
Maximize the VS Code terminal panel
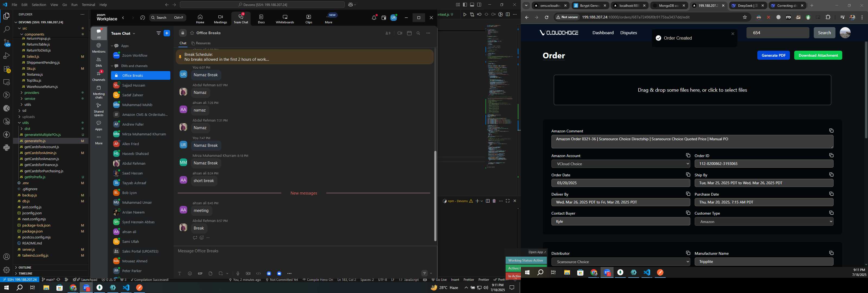(508, 201)
